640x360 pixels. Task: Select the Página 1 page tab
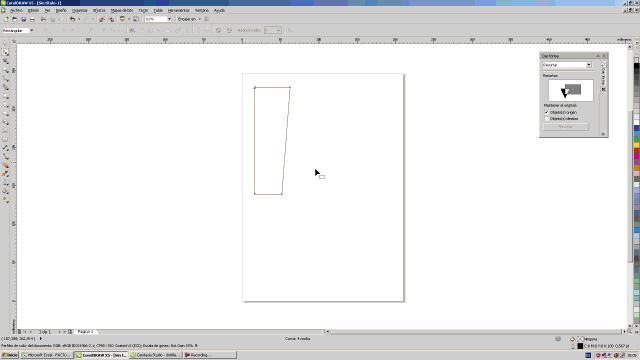(x=85, y=332)
